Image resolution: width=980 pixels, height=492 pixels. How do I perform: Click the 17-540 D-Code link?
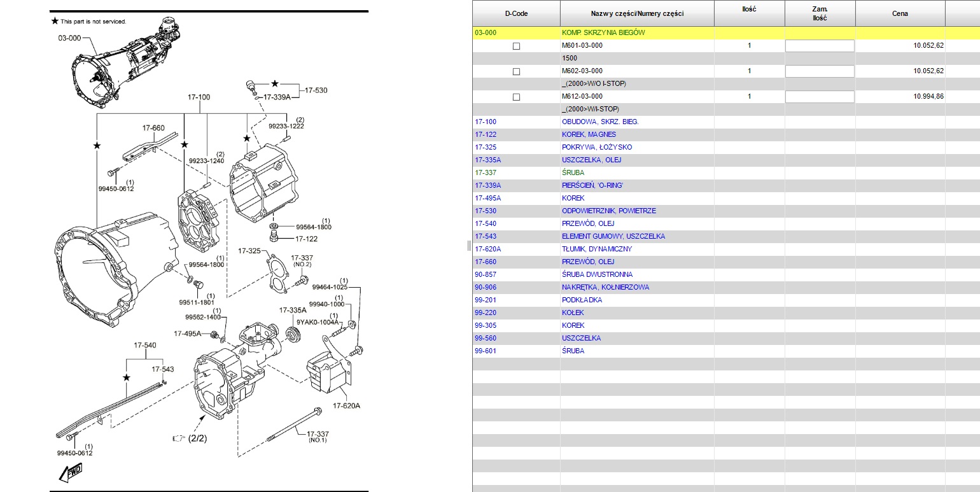pos(486,223)
